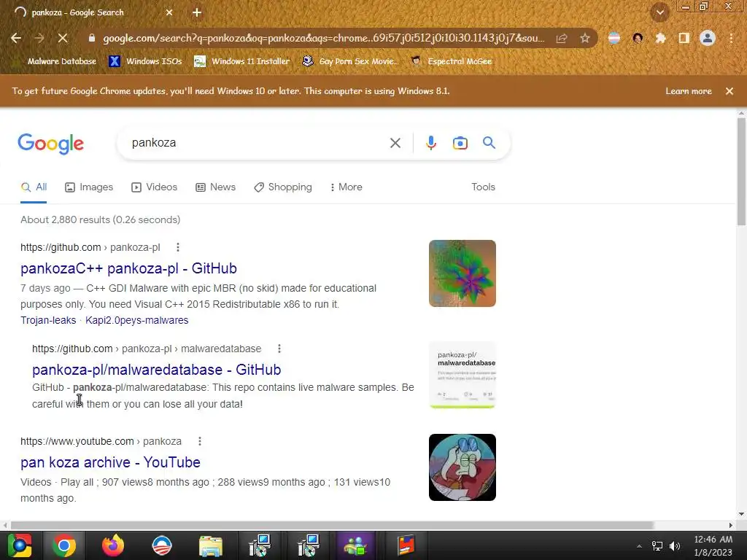Click the browser back arrow

(x=16, y=38)
